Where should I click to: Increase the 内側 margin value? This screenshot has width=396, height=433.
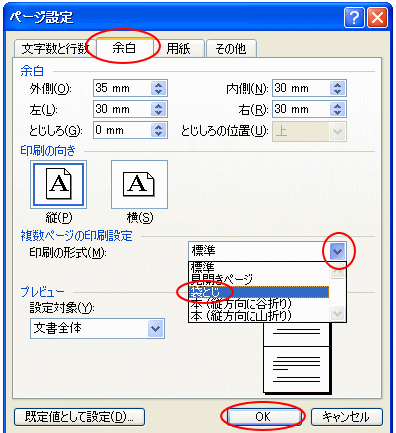[x=338, y=85]
